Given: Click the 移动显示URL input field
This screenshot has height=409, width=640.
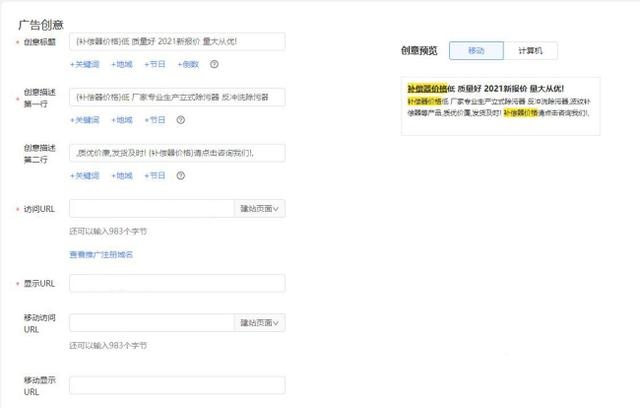Looking at the screenshot, I should point(177,385).
